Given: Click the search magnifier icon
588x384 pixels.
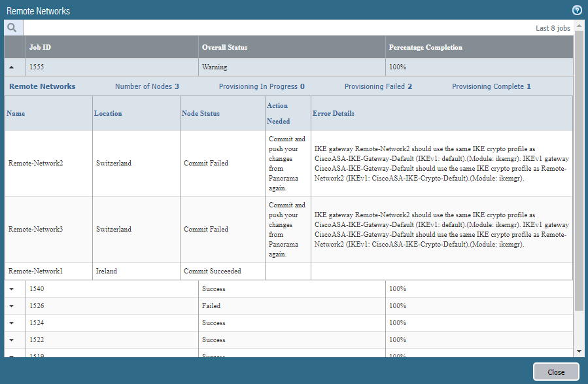Looking at the screenshot, I should 12,28.
